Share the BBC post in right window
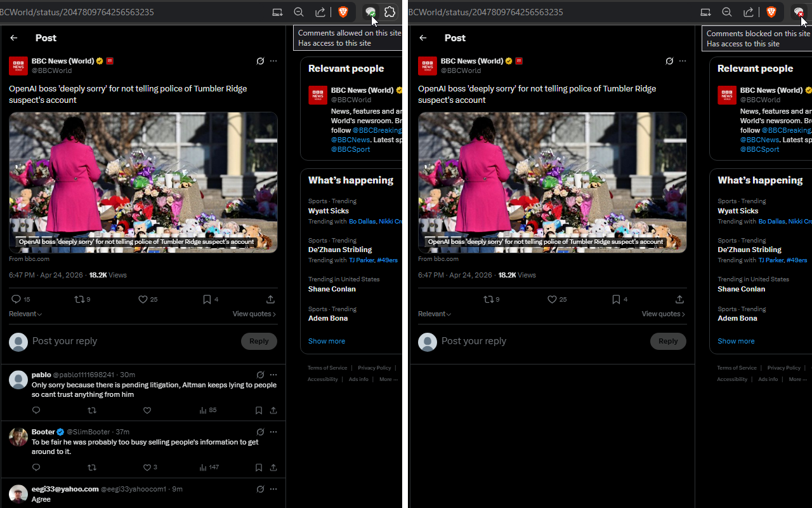Viewport: 812px width, 508px height. tap(680, 299)
